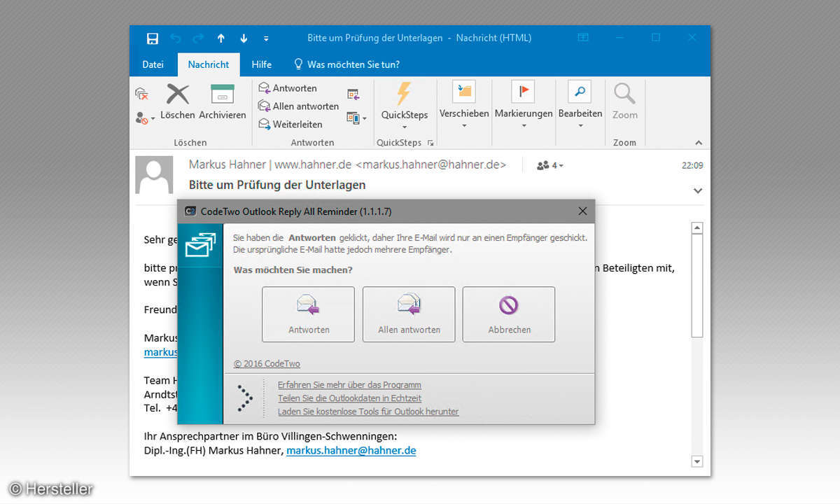Go to next item with down arrow
Image resolution: width=840 pixels, height=504 pixels.
244,38
